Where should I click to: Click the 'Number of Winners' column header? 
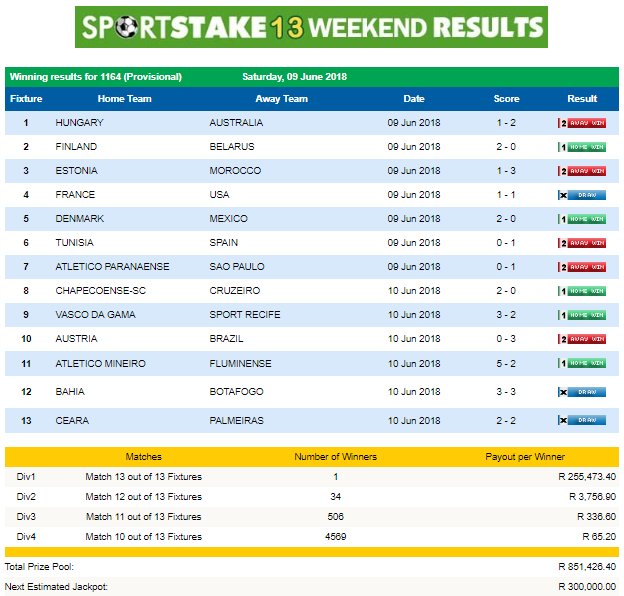[335, 457]
